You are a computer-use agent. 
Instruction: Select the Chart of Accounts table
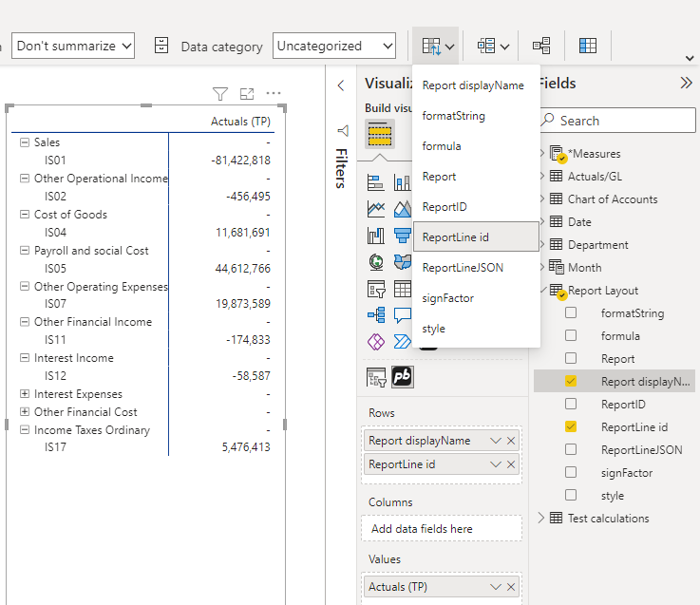pyautogui.click(x=613, y=199)
